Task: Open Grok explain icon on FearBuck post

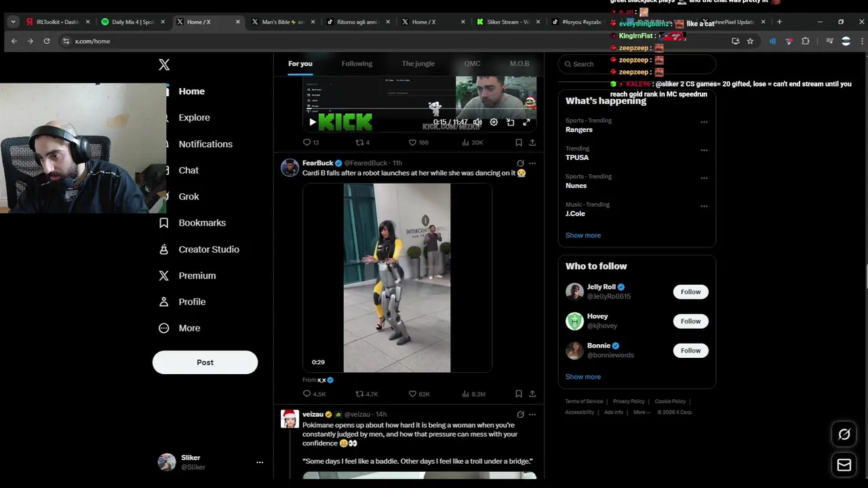Action: point(520,163)
